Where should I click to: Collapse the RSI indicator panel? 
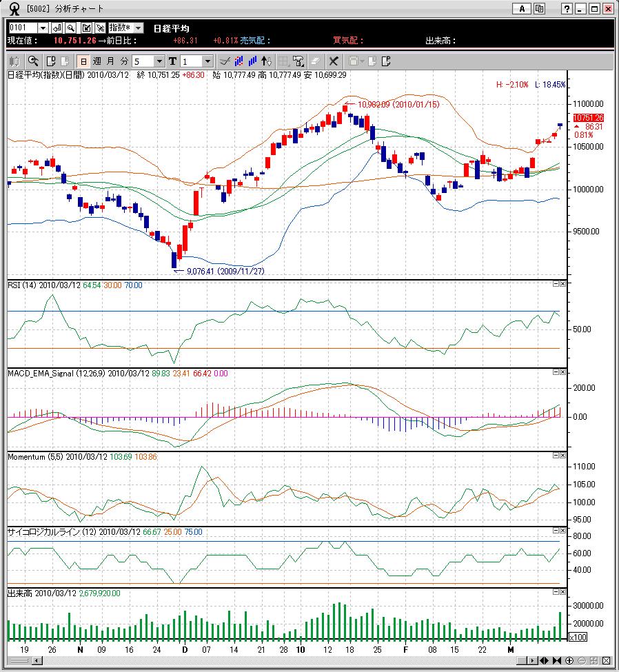pos(556,284)
